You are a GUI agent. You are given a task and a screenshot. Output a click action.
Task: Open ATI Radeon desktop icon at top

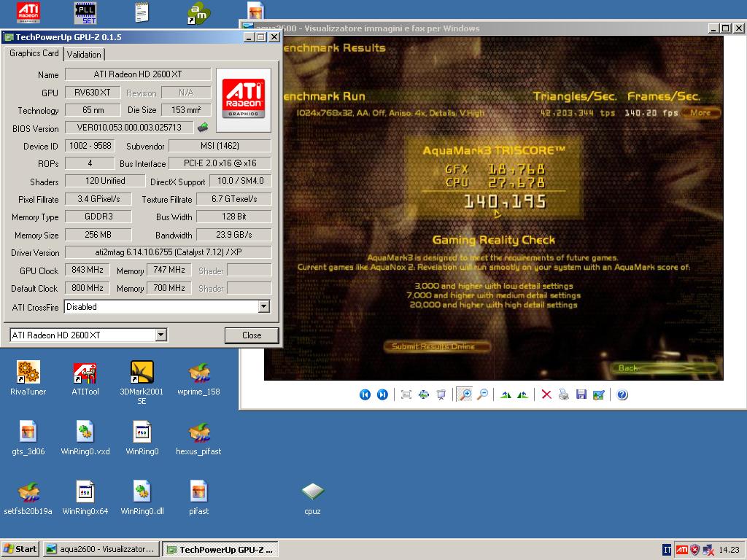28,12
